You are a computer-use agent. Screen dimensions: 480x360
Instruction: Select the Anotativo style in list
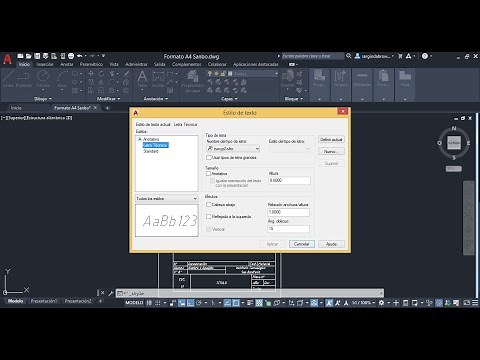point(151,139)
